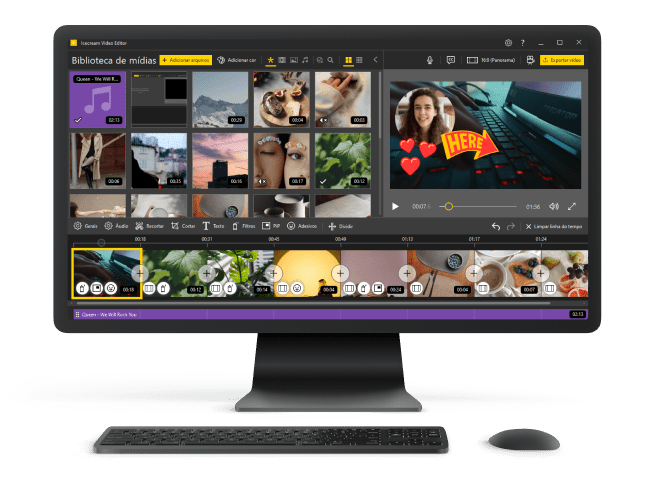Click PIP badge on the 00:24 pink clip
The width and height of the screenshot is (655, 480).
click(x=378, y=288)
